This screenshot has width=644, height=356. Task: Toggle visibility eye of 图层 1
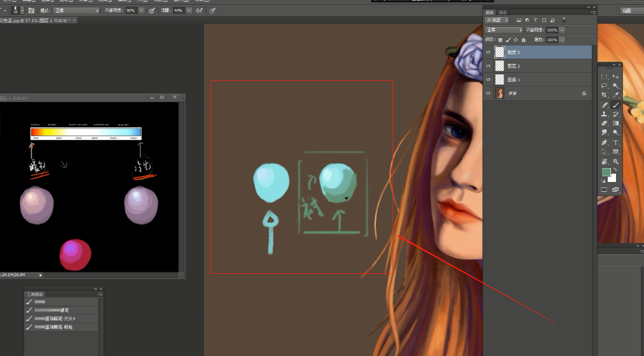click(488, 79)
